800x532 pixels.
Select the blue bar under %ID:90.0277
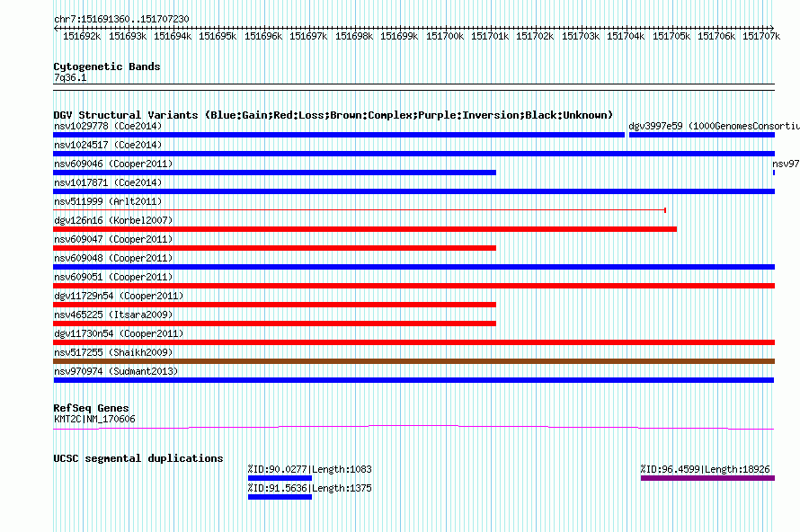point(280,478)
